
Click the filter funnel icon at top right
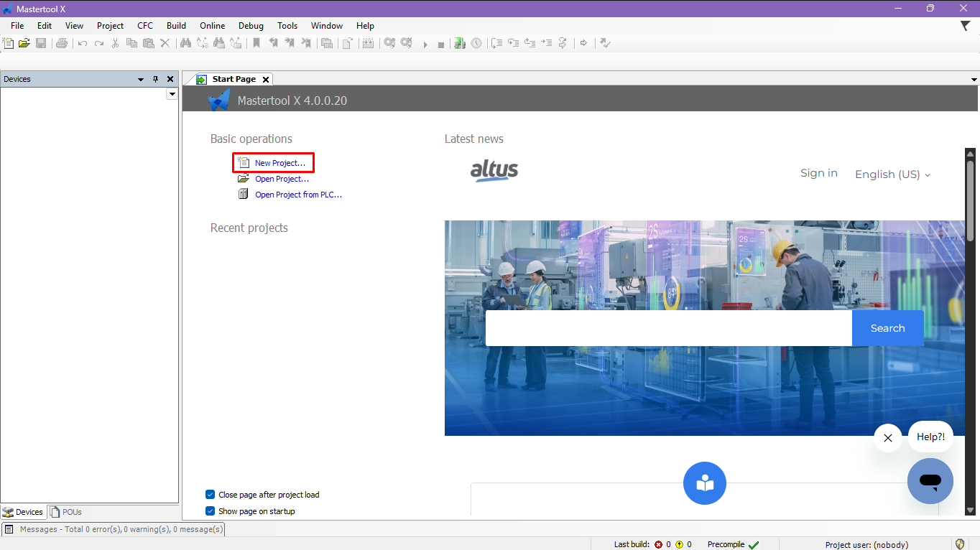pos(965,26)
